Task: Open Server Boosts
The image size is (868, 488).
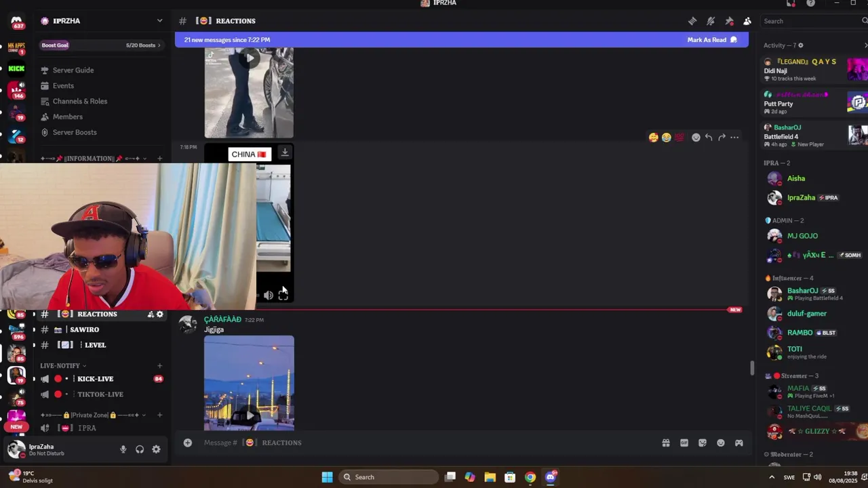Action: click(75, 133)
